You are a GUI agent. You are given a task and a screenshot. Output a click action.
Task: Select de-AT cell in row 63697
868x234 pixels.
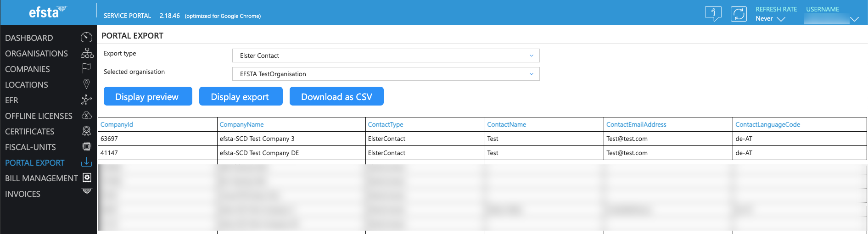(800, 139)
